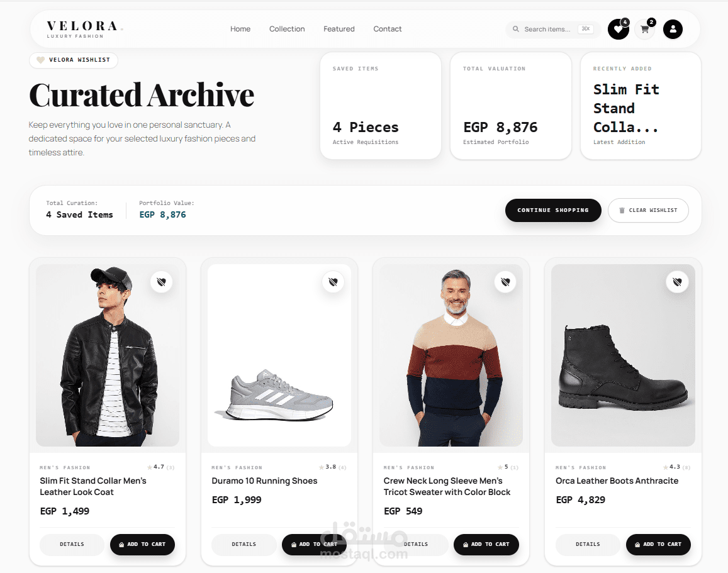Open the user profile icon
The width and height of the screenshot is (728, 573).
pos(673,29)
